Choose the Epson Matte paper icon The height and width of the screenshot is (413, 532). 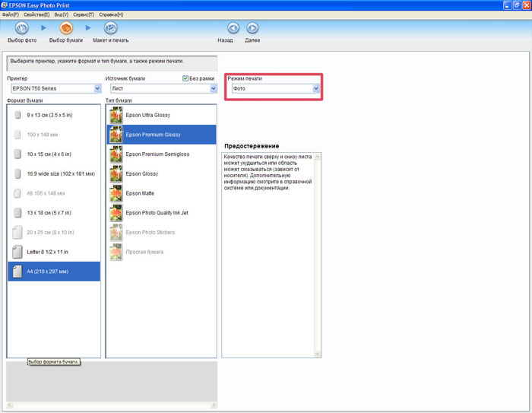pyautogui.click(x=116, y=193)
